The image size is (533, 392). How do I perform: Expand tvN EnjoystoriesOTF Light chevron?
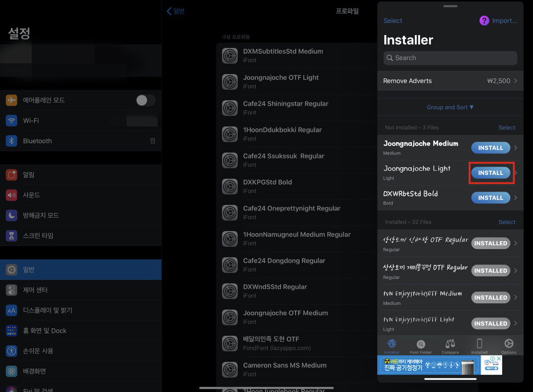tap(516, 323)
